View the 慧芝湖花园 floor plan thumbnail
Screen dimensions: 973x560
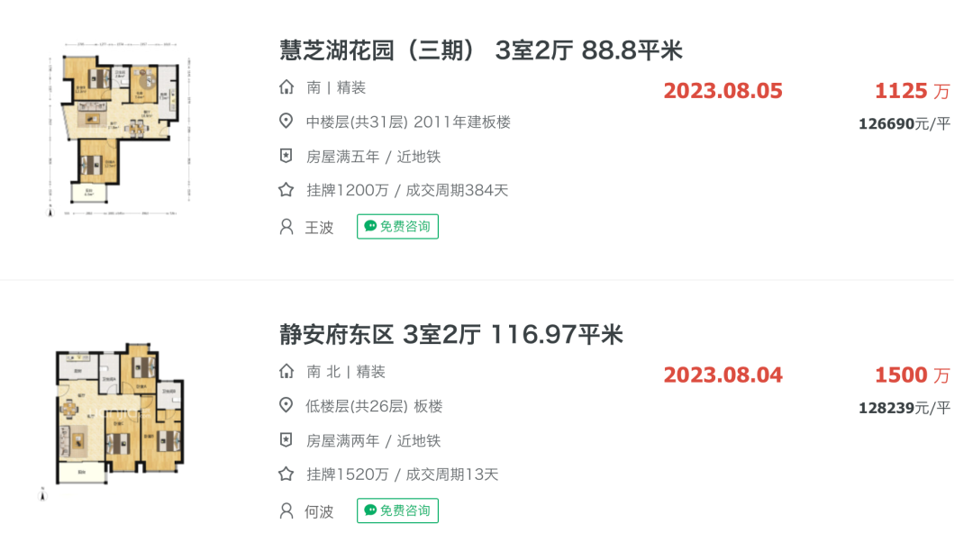pyautogui.click(x=119, y=129)
